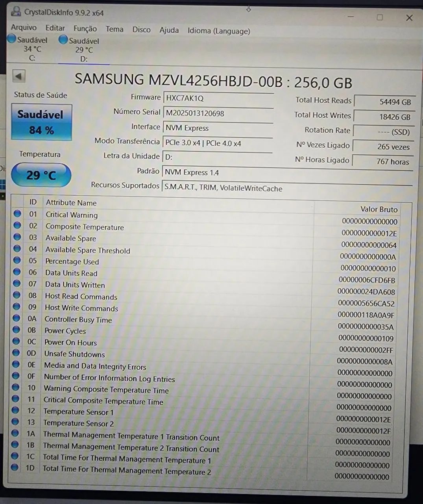Click status icon for Thermal Management Temperature 2 Transition Count
423x504 pixels.
click(15, 444)
